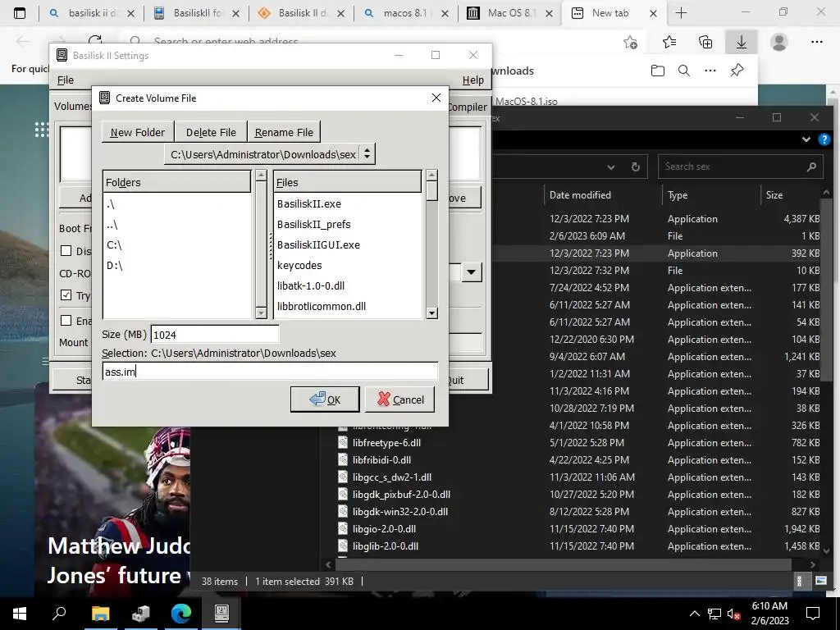Image resolution: width=840 pixels, height=630 pixels.
Task: Click Folders list scroll down arrow
Action: coord(261,313)
